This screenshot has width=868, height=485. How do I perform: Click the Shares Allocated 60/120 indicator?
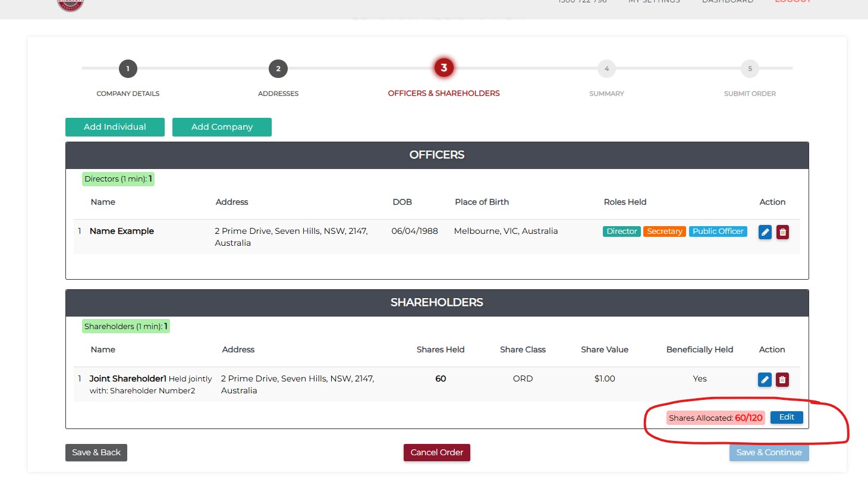(715, 418)
